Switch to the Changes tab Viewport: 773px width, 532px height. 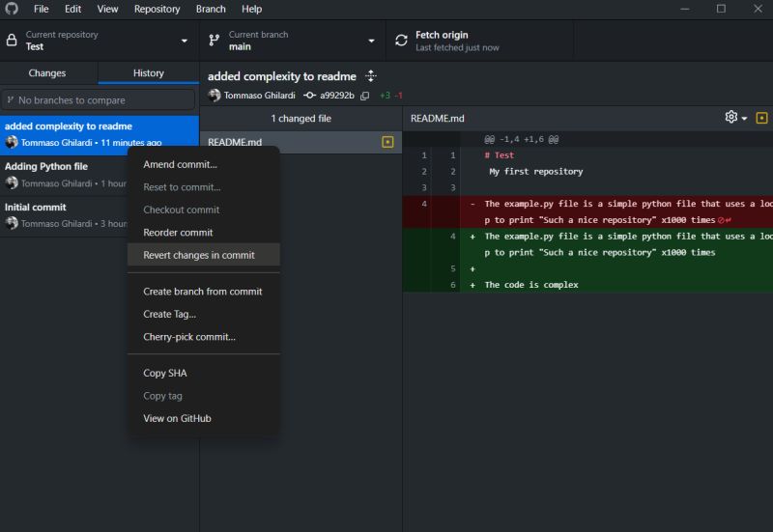pyautogui.click(x=47, y=73)
